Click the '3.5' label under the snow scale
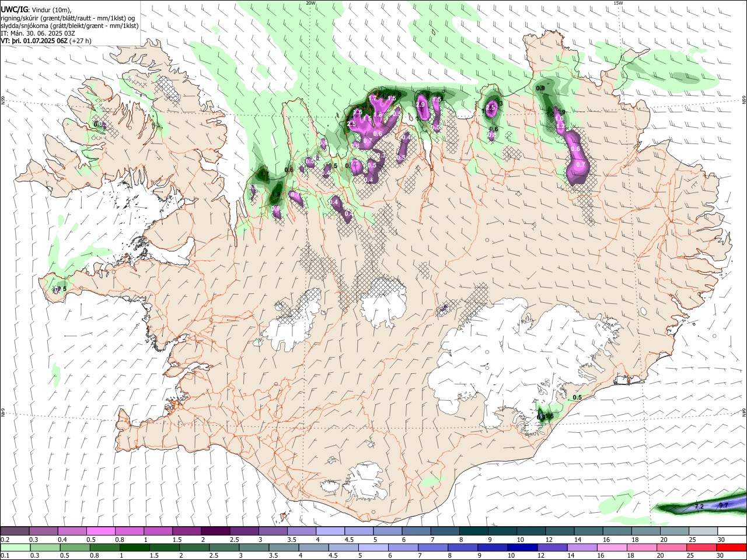The width and height of the screenshot is (747, 560). 291,540
